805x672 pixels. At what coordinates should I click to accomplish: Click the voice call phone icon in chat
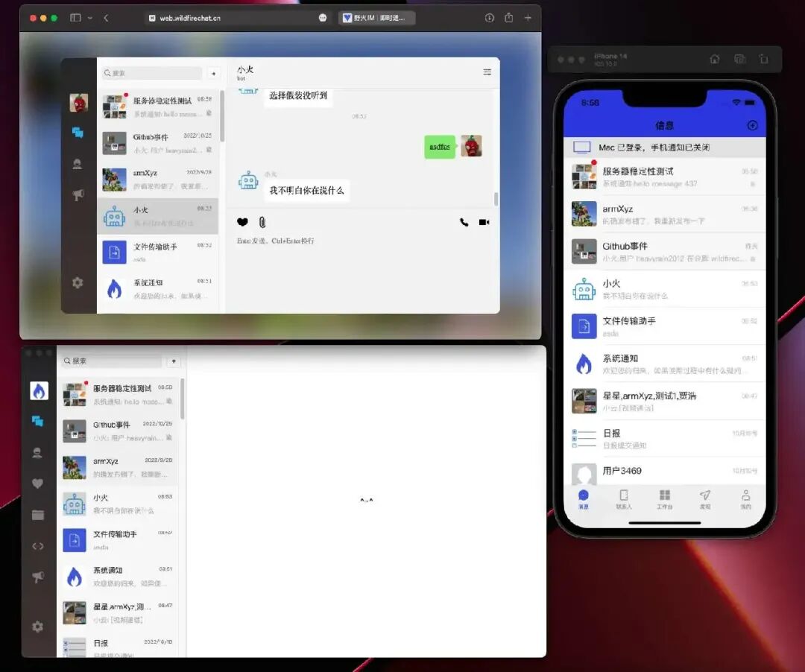pos(464,222)
